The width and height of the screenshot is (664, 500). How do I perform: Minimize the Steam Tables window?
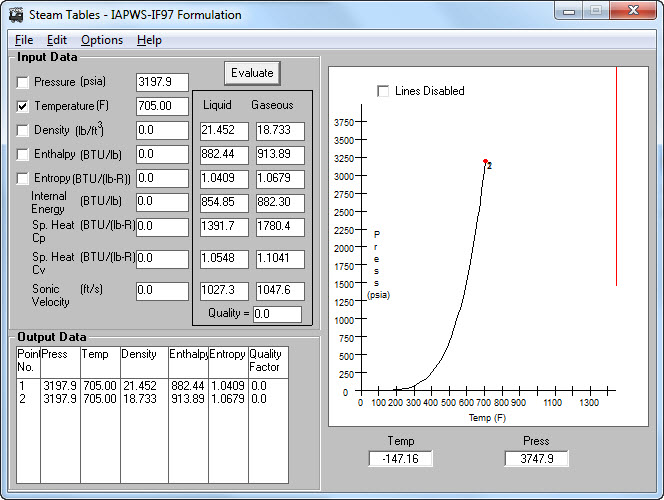tap(569, 11)
